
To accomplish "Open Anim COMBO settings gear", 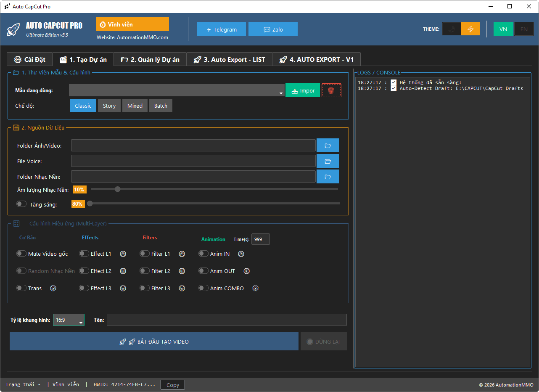I will click(x=255, y=288).
